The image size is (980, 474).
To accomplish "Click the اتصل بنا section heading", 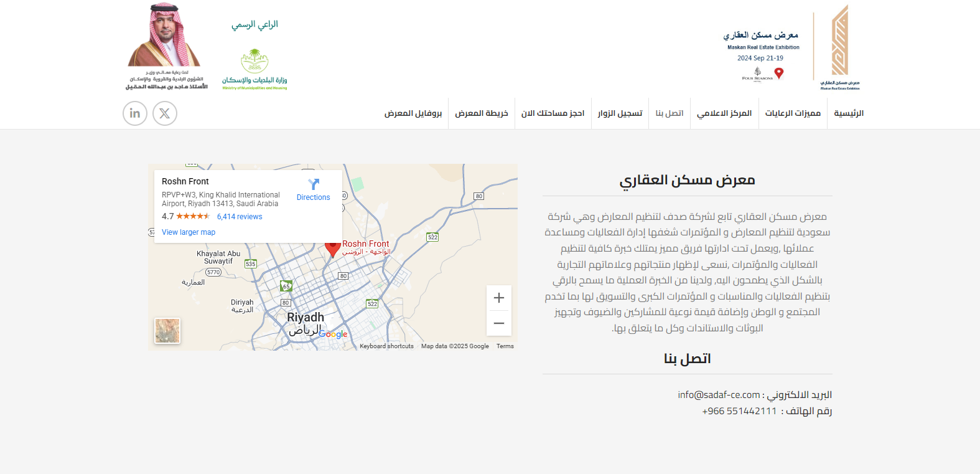I will [687, 359].
